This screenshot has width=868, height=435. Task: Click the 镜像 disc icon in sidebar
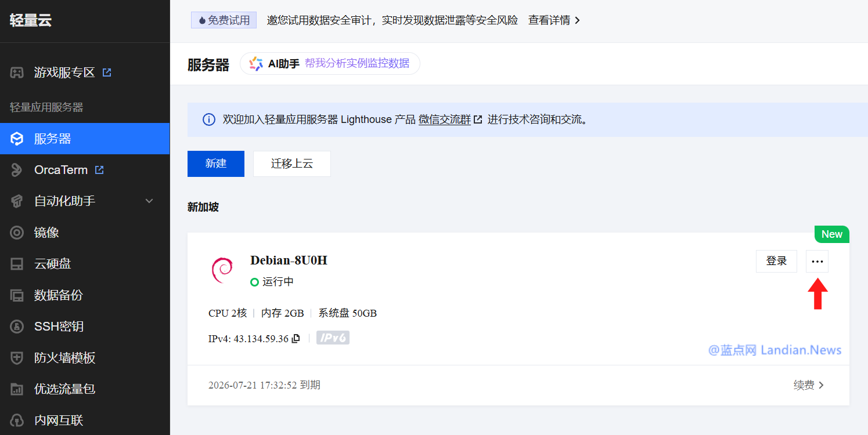tap(17, 233)
